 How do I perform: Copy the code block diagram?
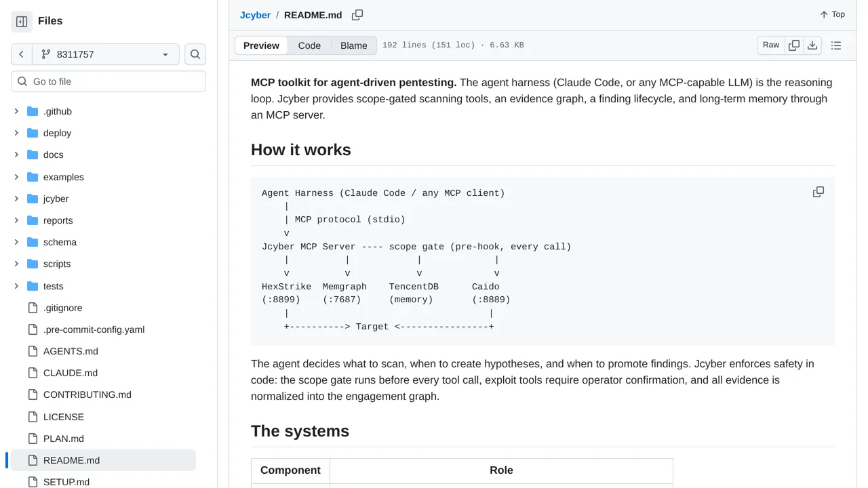[x=818, y=192]
